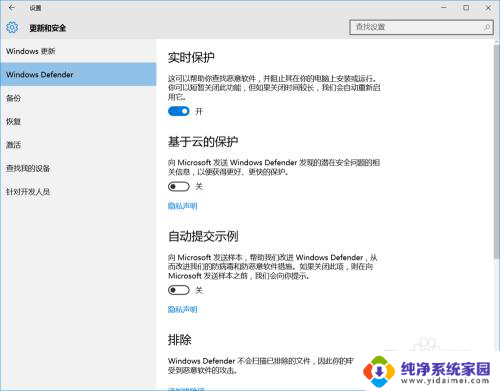Turn off the 实时保护 toggle
The image size is (500, 391).
pos(179,111)
